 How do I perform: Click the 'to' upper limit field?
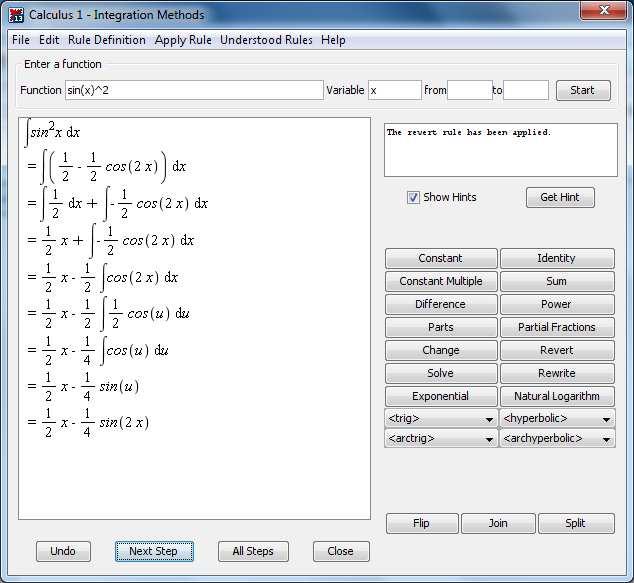[x=526, y=90]
